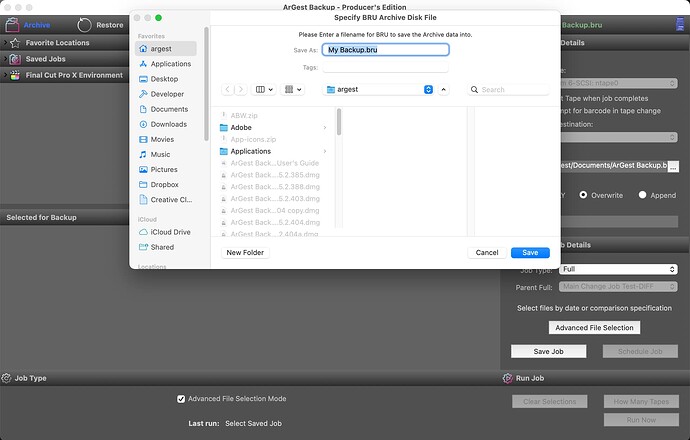Open the grouping options dropdown
Image resolution: width=690 pixels, height=440 pixels.
(x=293, y=89)
